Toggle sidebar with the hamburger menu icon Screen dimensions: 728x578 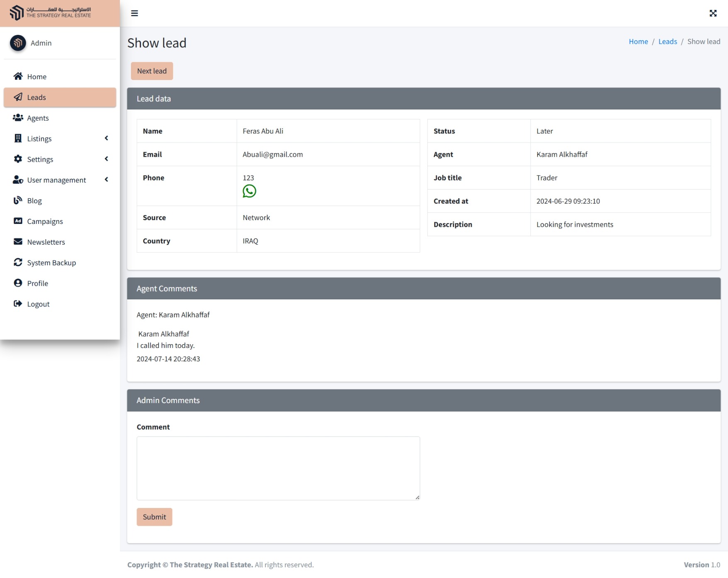pos(134,13)
